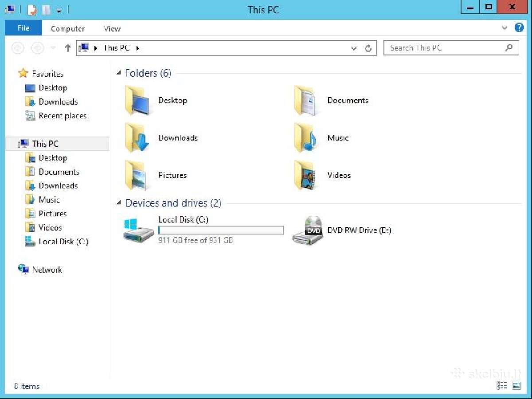Open Videos under This PC in the sidebar
The width and height of the screenshot is (532, 399).
click(44, 227)
